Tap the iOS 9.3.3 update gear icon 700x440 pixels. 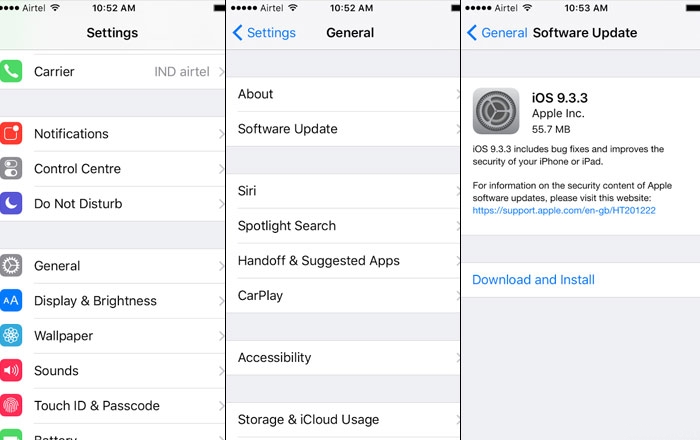click(x=496, y=111)
